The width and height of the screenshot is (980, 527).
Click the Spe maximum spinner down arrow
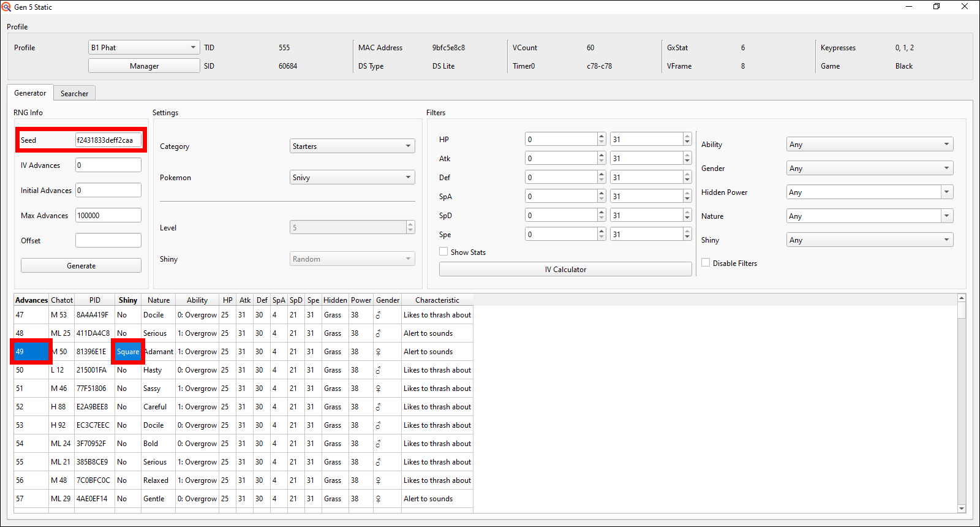click(687, 237)
